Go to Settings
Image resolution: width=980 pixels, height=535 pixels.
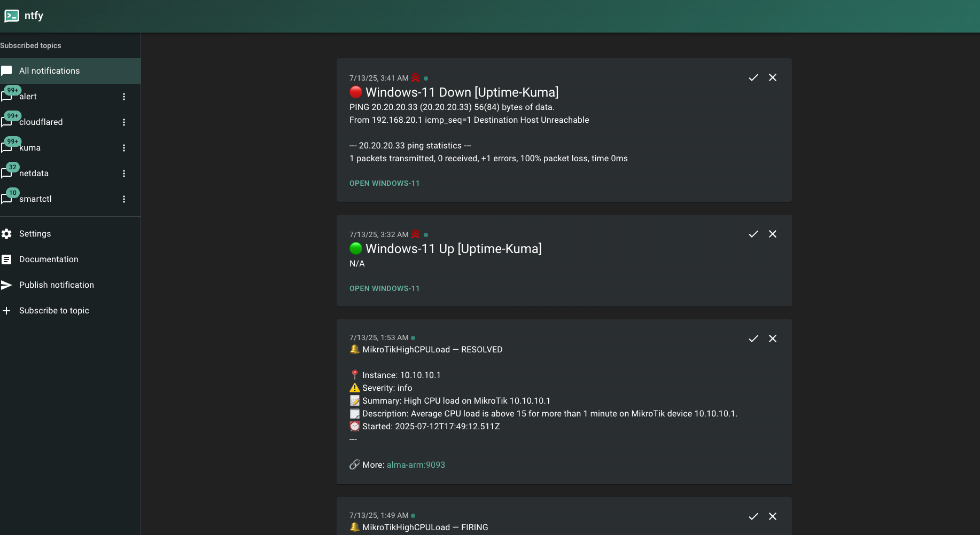70,234
